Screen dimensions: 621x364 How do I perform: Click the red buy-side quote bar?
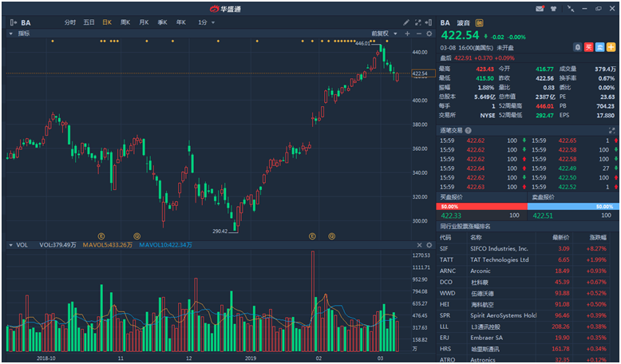coord(480,206)
